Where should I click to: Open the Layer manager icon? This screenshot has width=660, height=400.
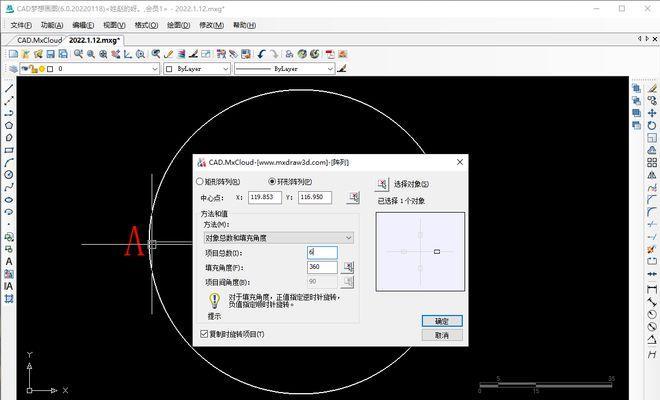13,69
